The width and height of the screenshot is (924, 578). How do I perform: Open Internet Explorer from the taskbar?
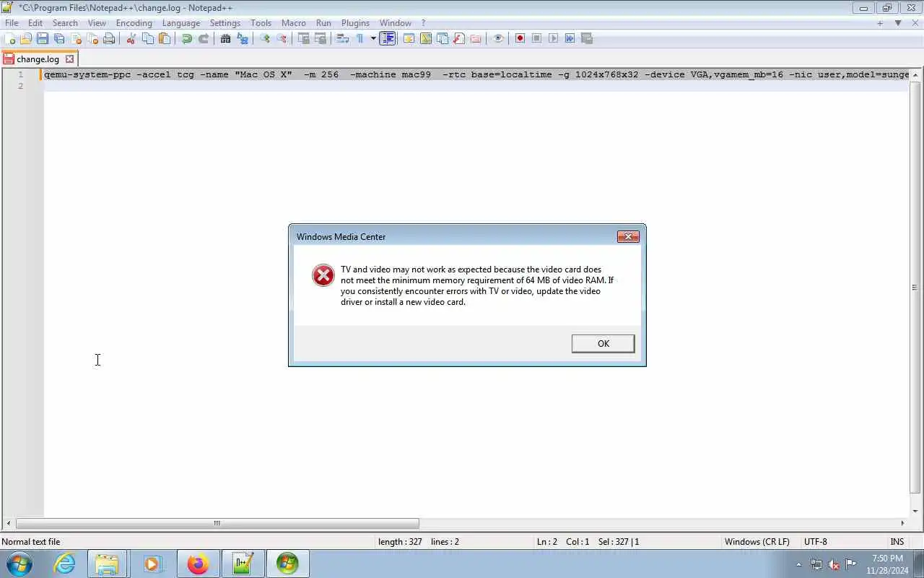[x=65, y=564]
